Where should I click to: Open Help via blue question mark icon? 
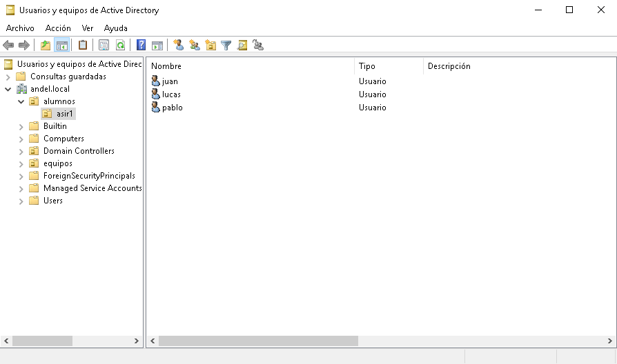141,45
